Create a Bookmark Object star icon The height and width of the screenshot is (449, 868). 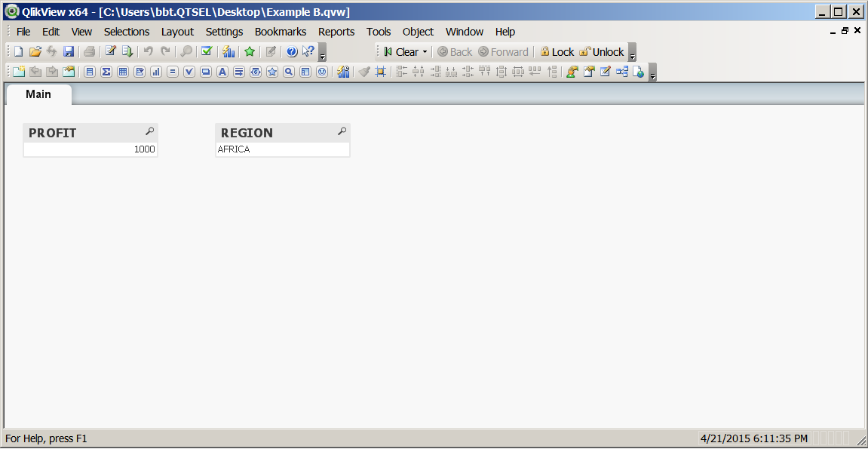(x=271, y=72)
